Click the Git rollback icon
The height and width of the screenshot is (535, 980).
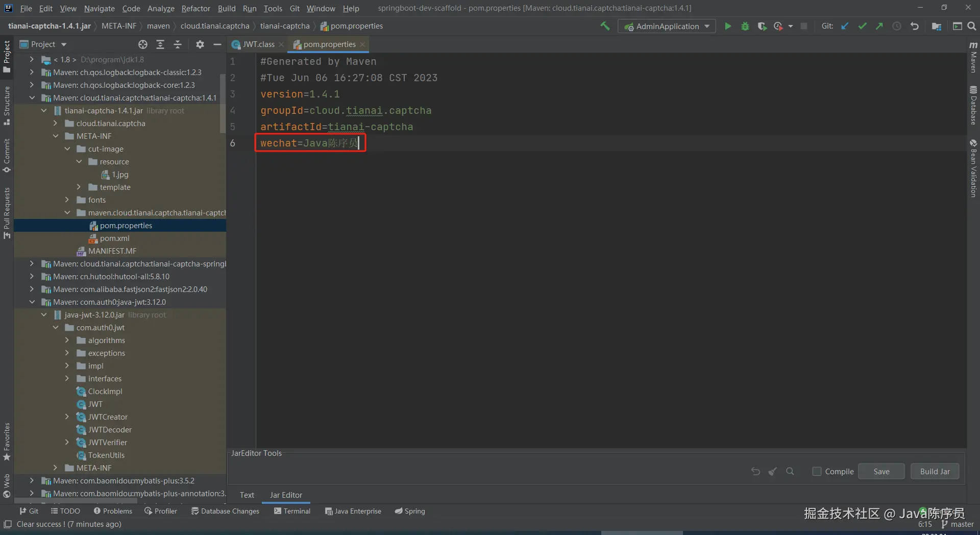coord(914,26)
